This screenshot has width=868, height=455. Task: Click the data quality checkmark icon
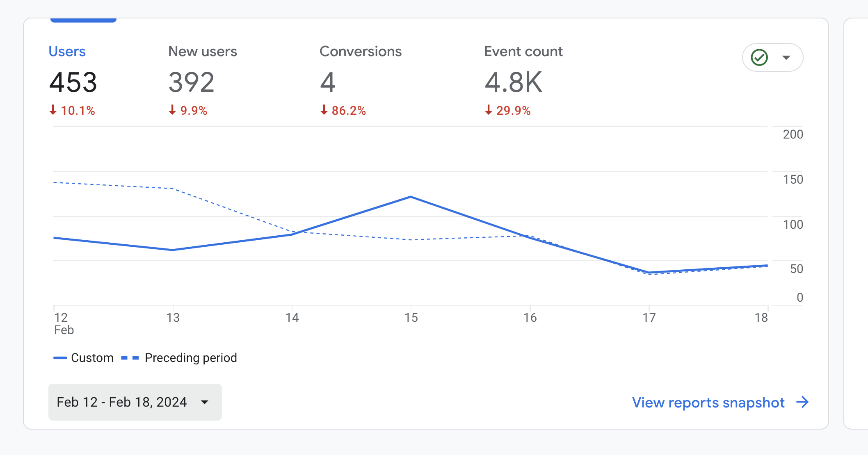[x=758, y=57]
